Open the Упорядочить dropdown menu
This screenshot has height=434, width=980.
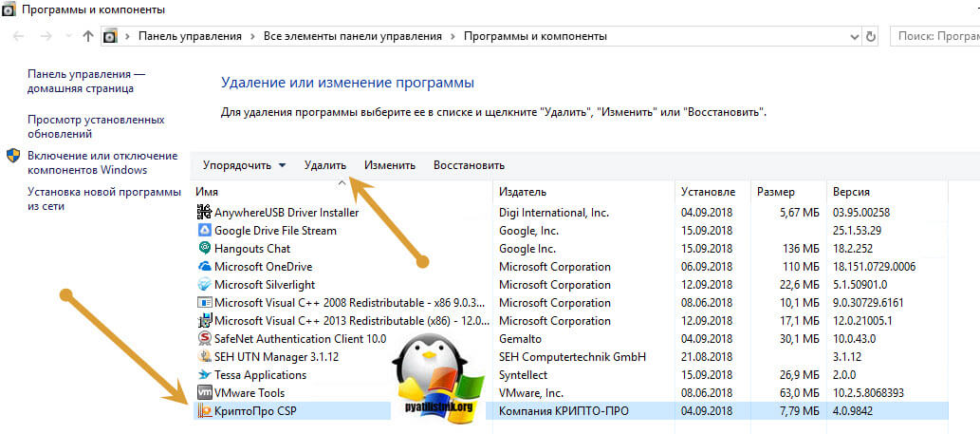tap(244, 165)
